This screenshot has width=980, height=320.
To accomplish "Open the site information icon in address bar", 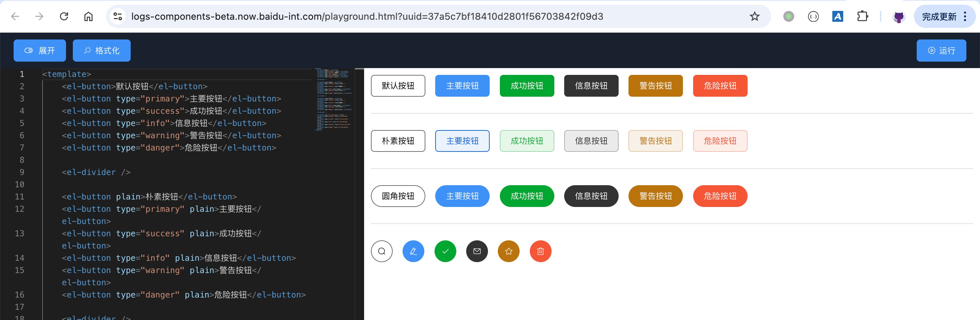I will pos(118,16).
